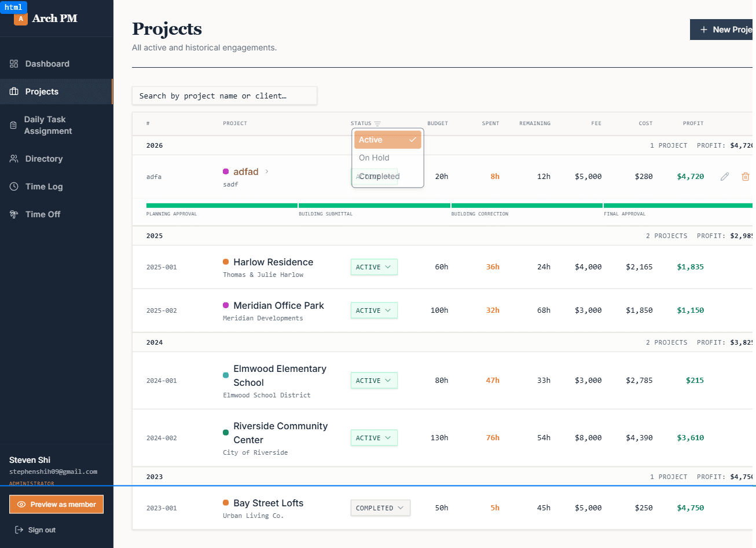Open the adfad project link
The height and width of the screenshot is (548, 756).
[246, 171]
